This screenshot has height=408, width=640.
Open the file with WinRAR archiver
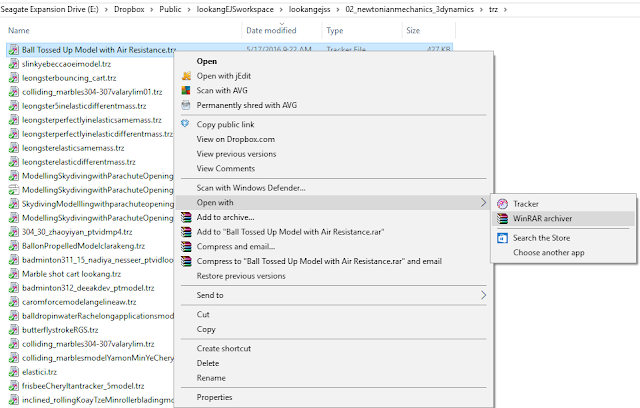[x=542, y=218]
